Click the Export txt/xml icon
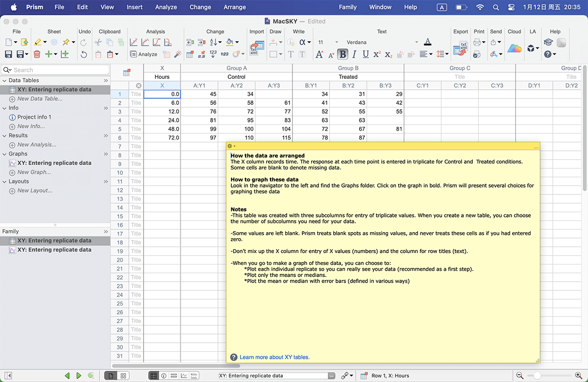 point(460,48)
